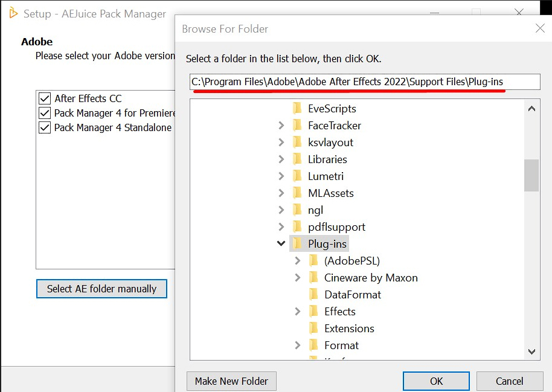Click the Cineware by Maxon folder icon
Viewport: 552px width, 392px height.
(x=313, y=278)
